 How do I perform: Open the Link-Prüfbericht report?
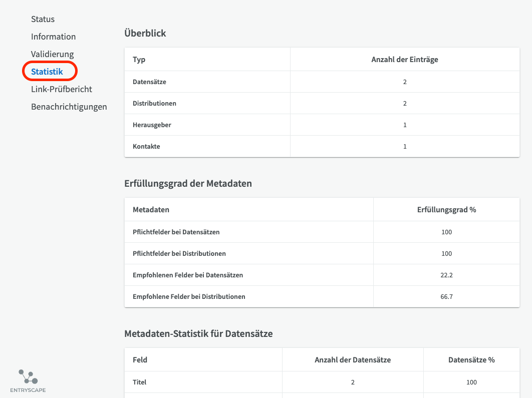[x=61, y=89]
